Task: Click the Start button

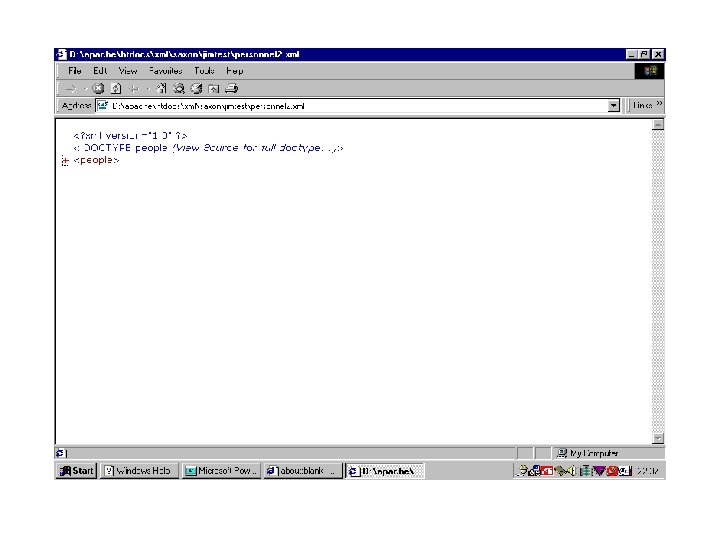Action: click(76, 471)
